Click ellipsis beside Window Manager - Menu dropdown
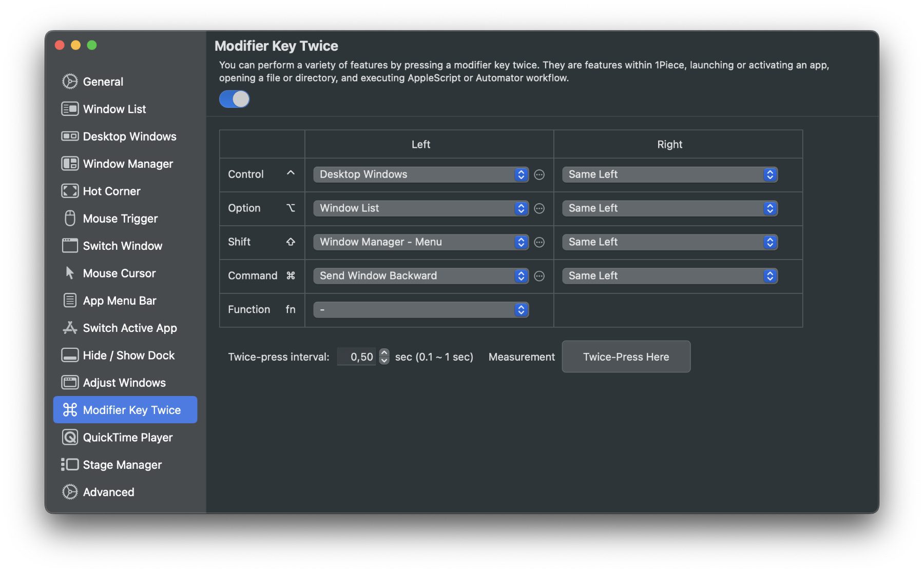924x573 pixels. (x=539, y=242)
